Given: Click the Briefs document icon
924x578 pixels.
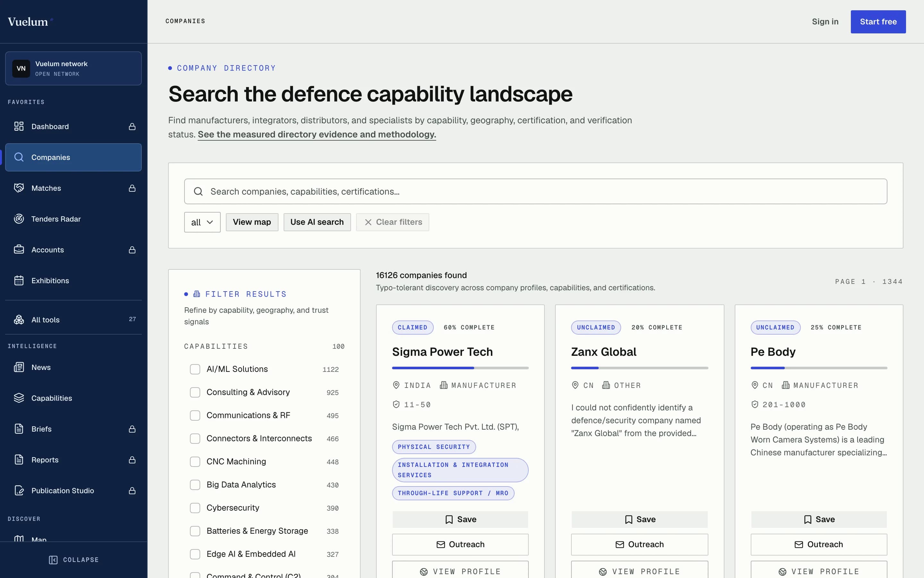Looking at the screenshot, I should (x=19, y=429).
